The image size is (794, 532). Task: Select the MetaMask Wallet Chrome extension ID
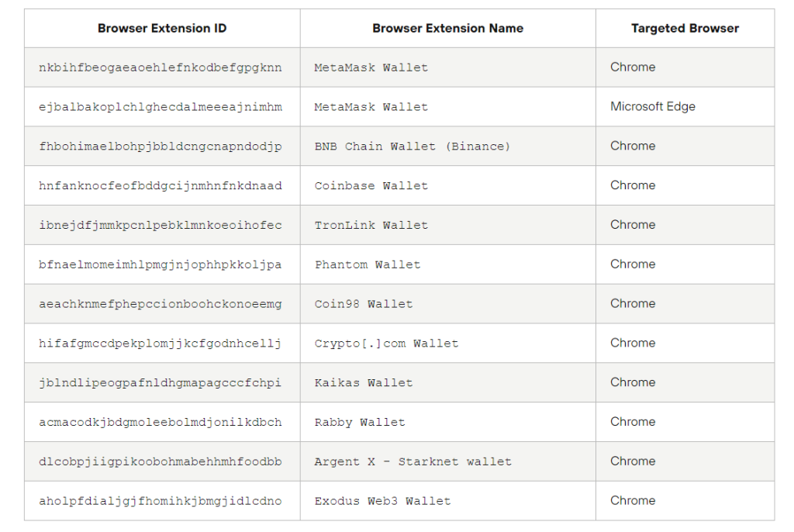pos(160,67)
